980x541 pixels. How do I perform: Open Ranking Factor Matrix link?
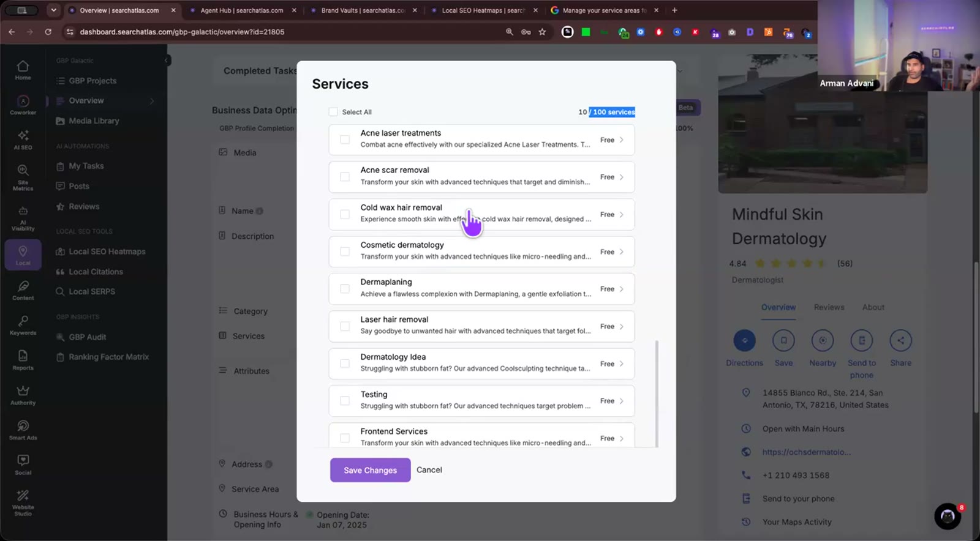click(102, 357)
